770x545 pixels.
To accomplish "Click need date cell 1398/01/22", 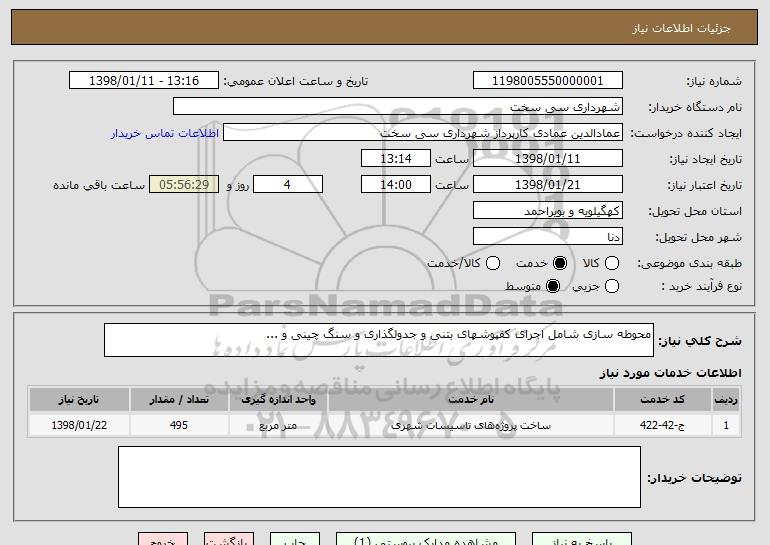I will [x=79, y=425].
